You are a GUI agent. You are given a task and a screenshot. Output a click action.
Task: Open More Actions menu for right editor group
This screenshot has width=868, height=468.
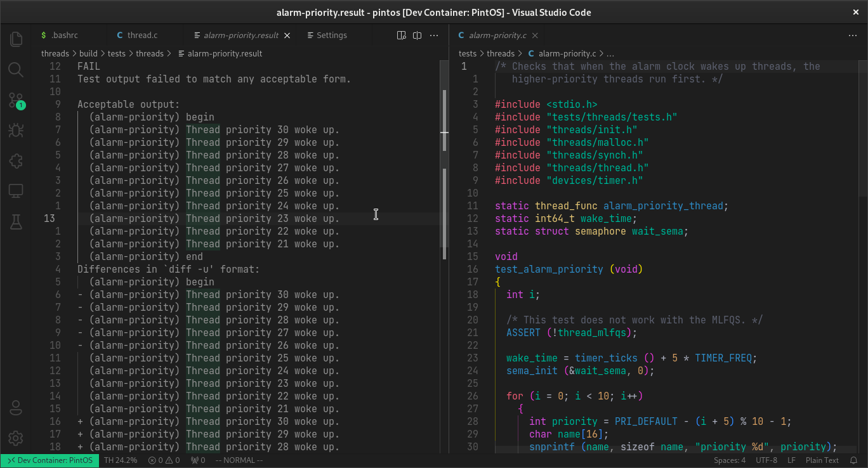click(853, 36)
